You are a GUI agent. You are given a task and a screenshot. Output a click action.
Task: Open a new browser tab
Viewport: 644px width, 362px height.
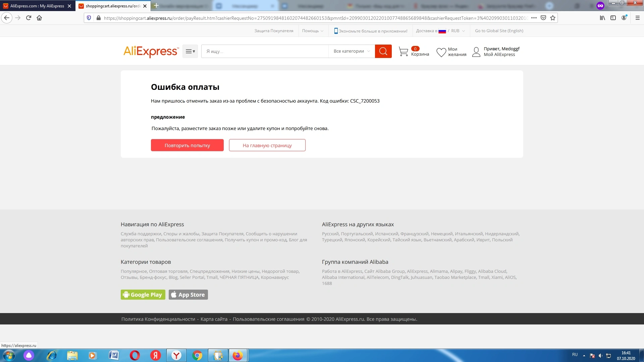point(156,6)
